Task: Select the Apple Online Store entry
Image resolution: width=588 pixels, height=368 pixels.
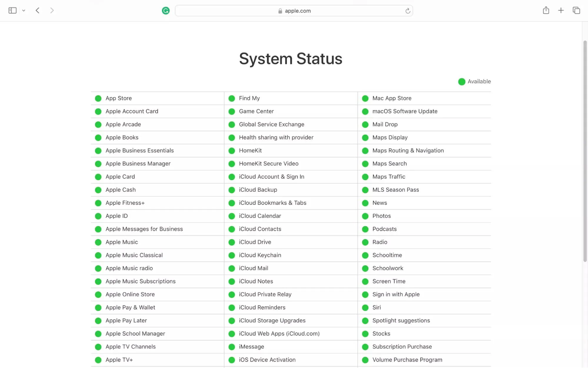Action: [x=130, y=294]
